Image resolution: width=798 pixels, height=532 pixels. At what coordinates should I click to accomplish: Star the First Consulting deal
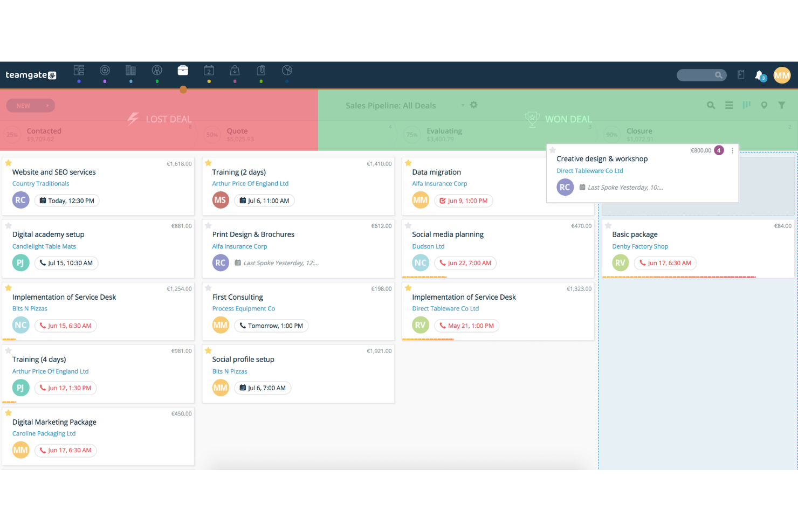click(x=208, y=288)
